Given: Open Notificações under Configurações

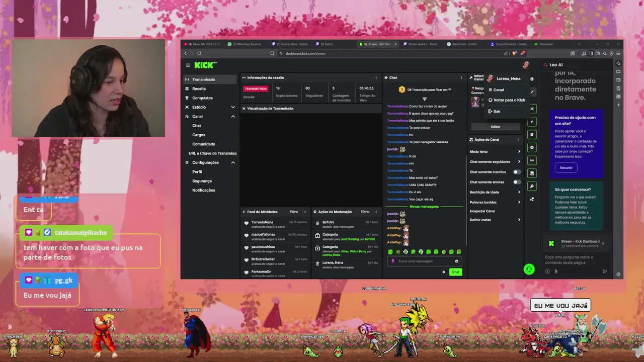Looking at the screenshot, I should click(x=204, y=190).
